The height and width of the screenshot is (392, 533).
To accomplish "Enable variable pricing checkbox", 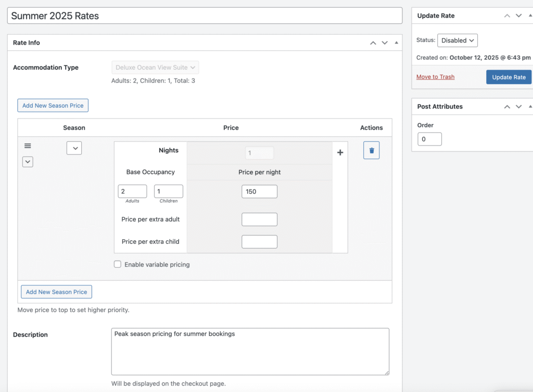I will [118, 265].
